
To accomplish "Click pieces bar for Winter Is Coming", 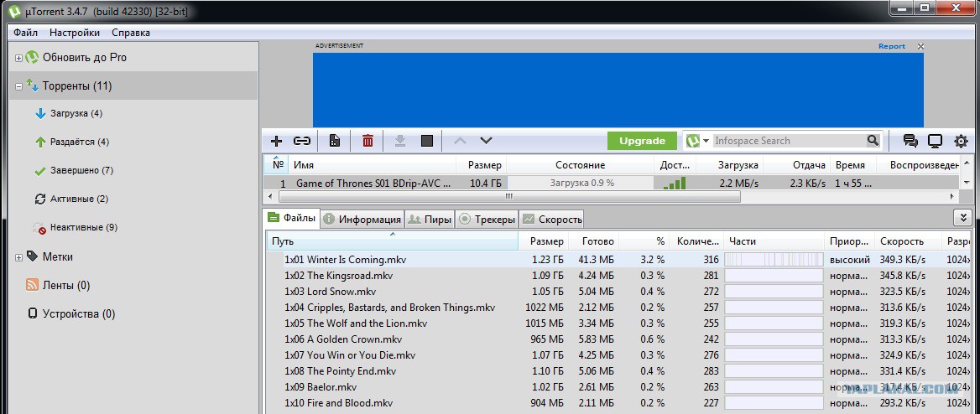I will pyautogui.click(x=774, y=259).
